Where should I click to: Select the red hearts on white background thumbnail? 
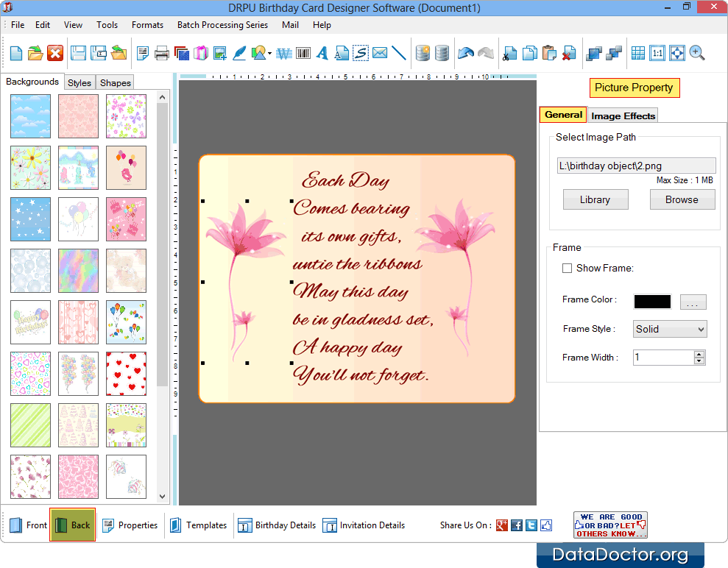127,374
